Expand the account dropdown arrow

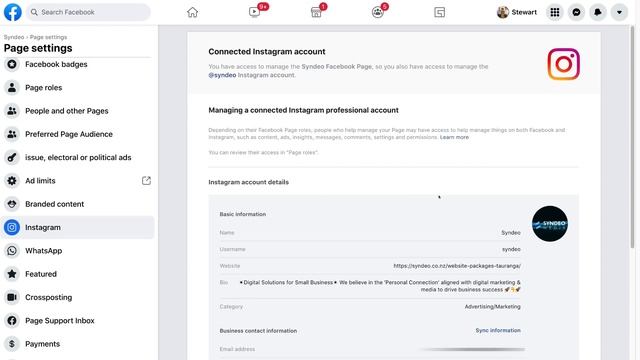click(x=619, y=12)
